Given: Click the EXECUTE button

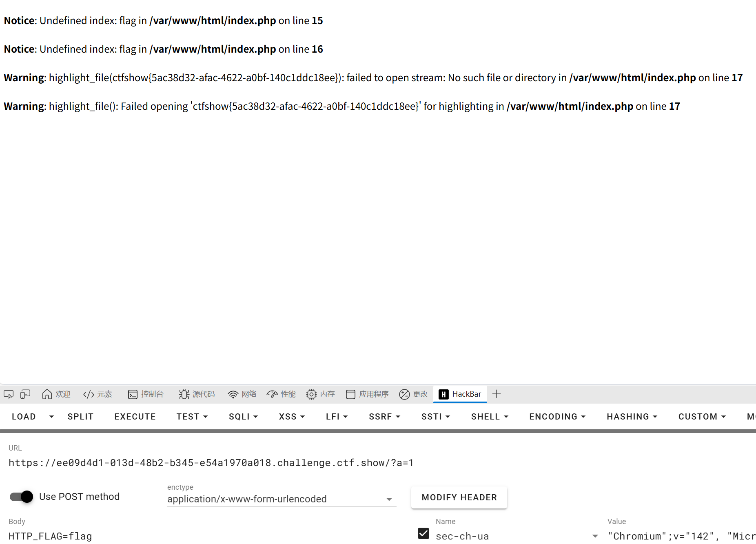Looking at the screenshot, I should coord(135,417).
